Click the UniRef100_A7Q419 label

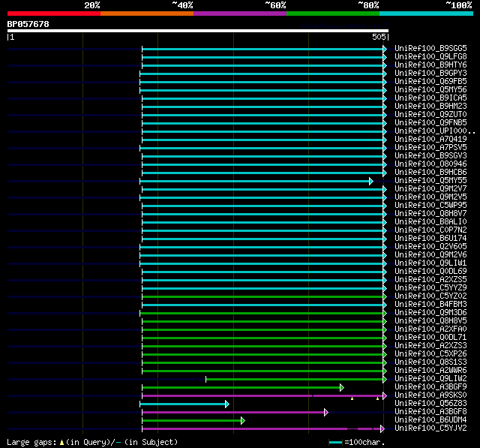pyautogui.click(x=430, y=140)
